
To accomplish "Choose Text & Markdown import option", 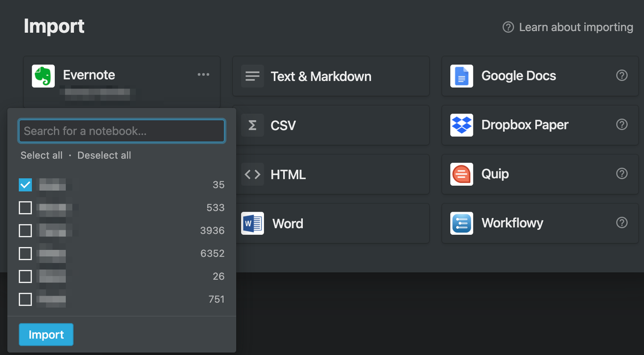I will click(331, 76).
